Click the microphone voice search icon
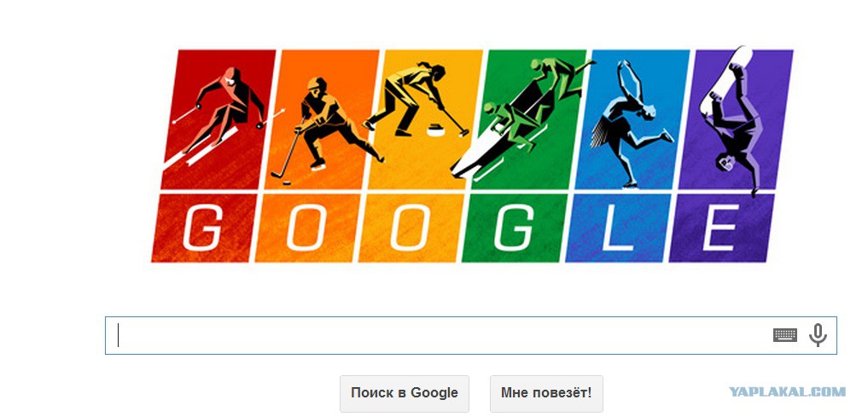Screen dimensions: 868x417 pos(818,335)
